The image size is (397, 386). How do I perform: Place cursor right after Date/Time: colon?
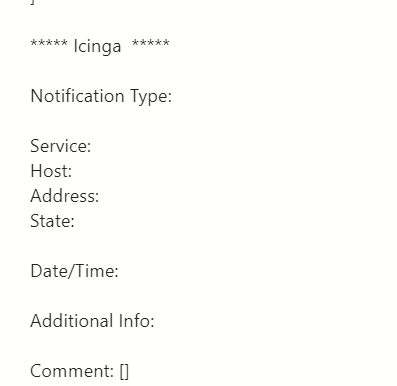click(x=119, y=272)
